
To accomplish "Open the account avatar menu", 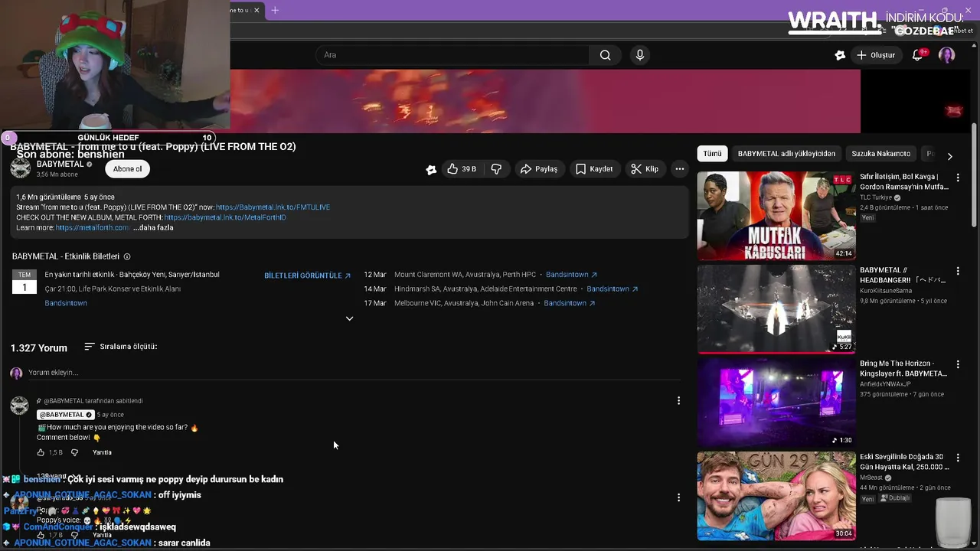I will (x=947, y=55).
